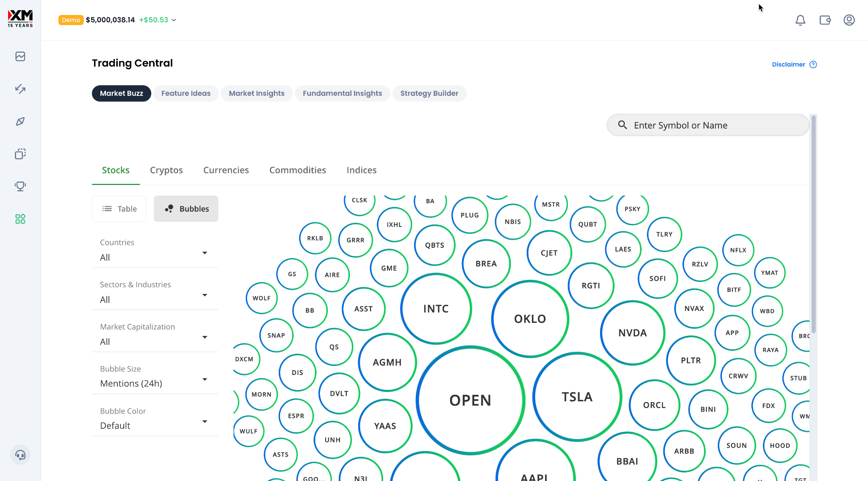Select the Feature Ideas tab
This screenshot has height=481, width=868.
pyautogui.click(x=186, y=93)
